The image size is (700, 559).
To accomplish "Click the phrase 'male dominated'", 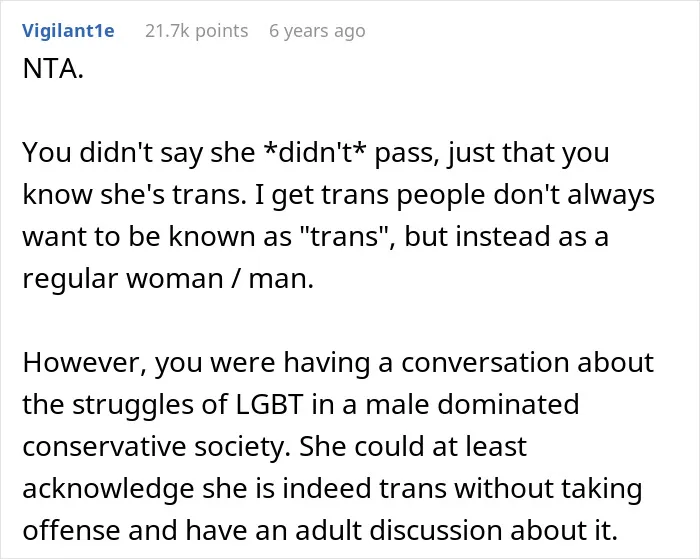I will [x=472, y=404].
